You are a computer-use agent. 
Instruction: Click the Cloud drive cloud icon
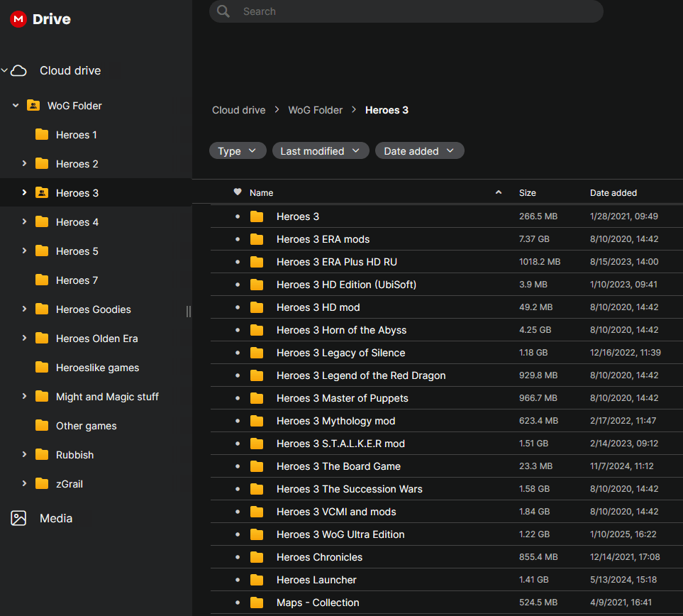[x=19, y=70]
